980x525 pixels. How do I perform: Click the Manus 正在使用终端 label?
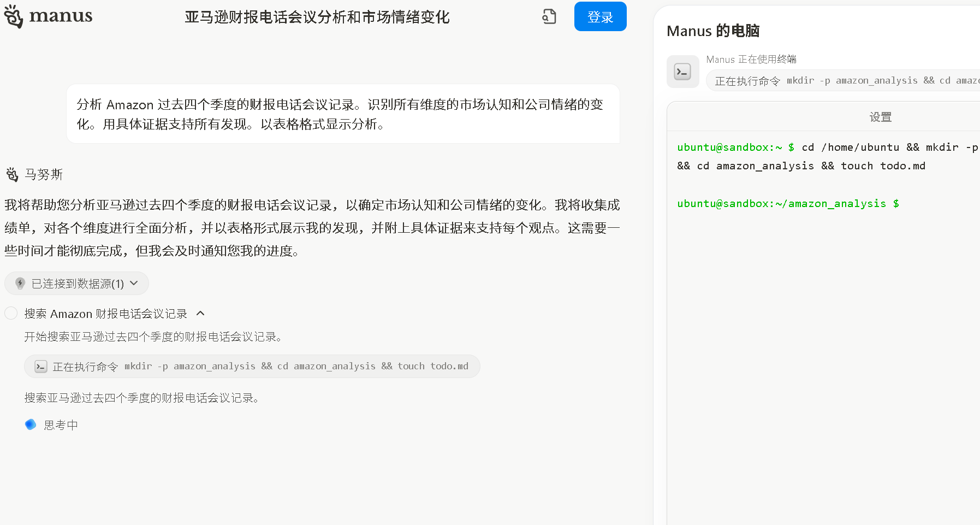coord(751,59)
